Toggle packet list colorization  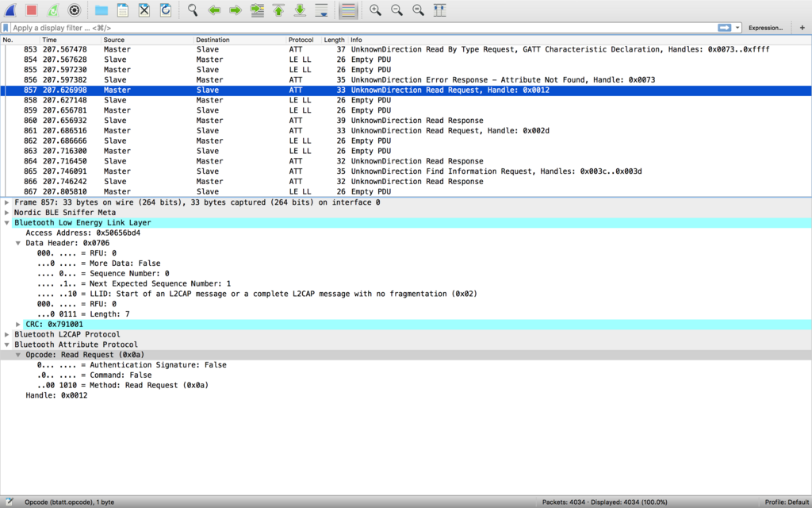pyautogui.click(x=349, y=10)
